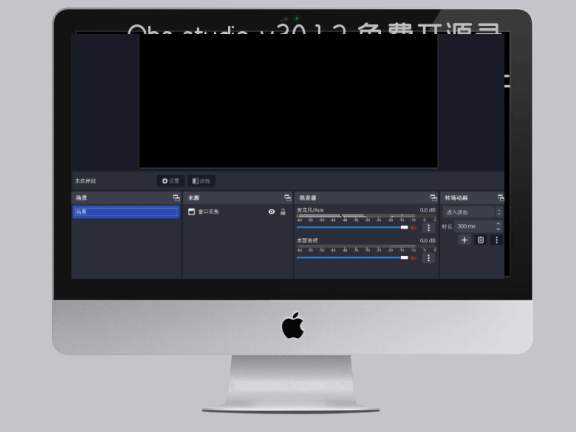
Task: Adjust the desktop audio volume slider
Action: pos(352,258)
